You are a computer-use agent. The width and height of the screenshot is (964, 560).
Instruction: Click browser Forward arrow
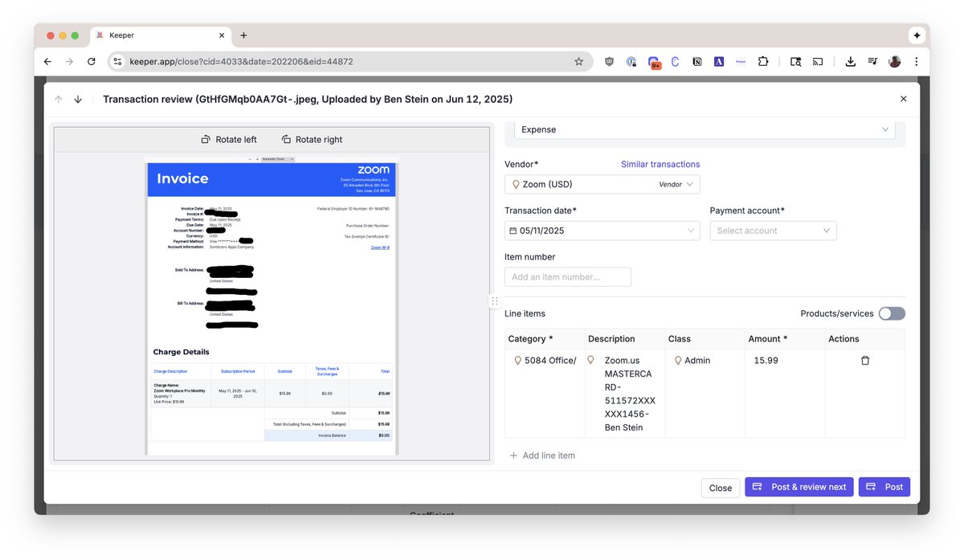[69, 61]
